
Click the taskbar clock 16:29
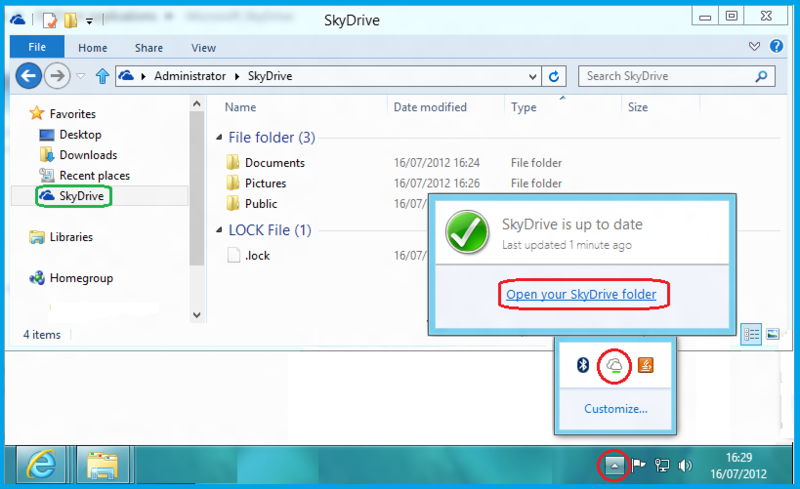739,458
